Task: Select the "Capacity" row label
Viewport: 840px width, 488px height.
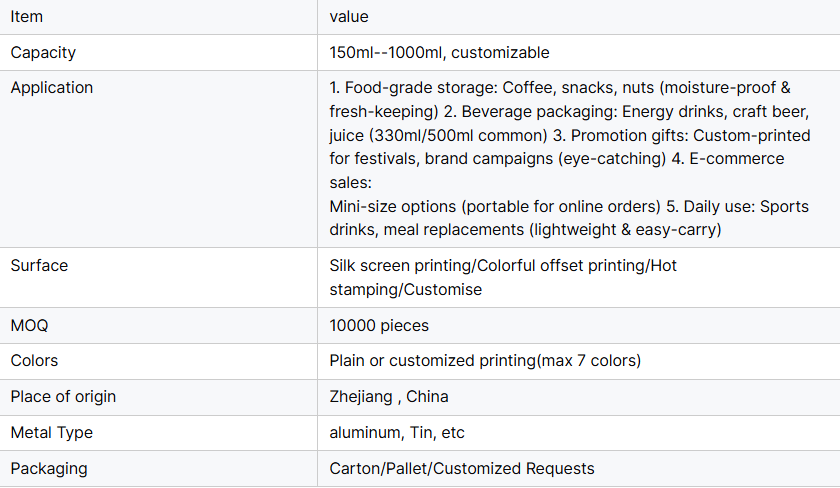Action: [x=43, y=53]
